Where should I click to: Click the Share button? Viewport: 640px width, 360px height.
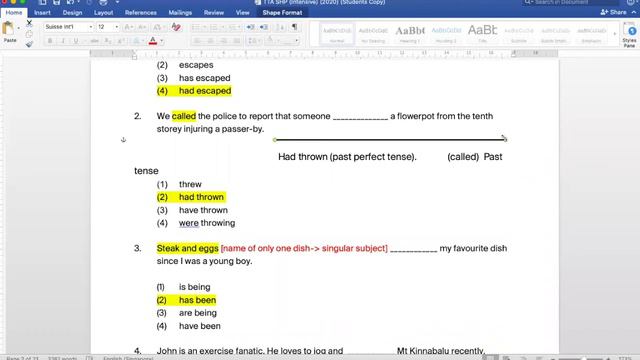click(x=613, y=12)
